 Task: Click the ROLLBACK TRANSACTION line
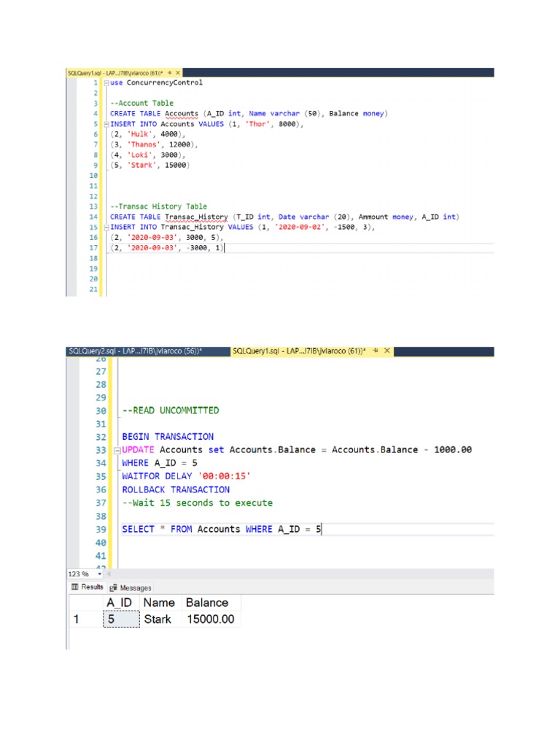point(176,489)
